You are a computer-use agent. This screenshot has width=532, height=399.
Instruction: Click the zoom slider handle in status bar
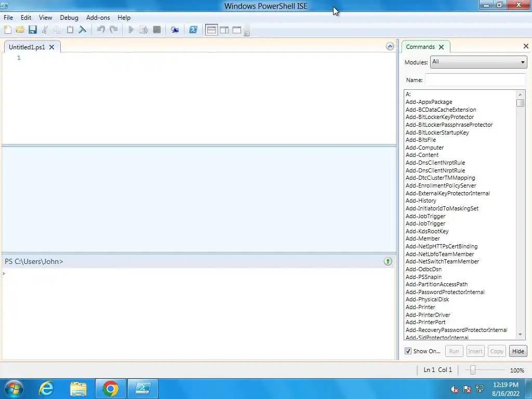coord(473,370)
